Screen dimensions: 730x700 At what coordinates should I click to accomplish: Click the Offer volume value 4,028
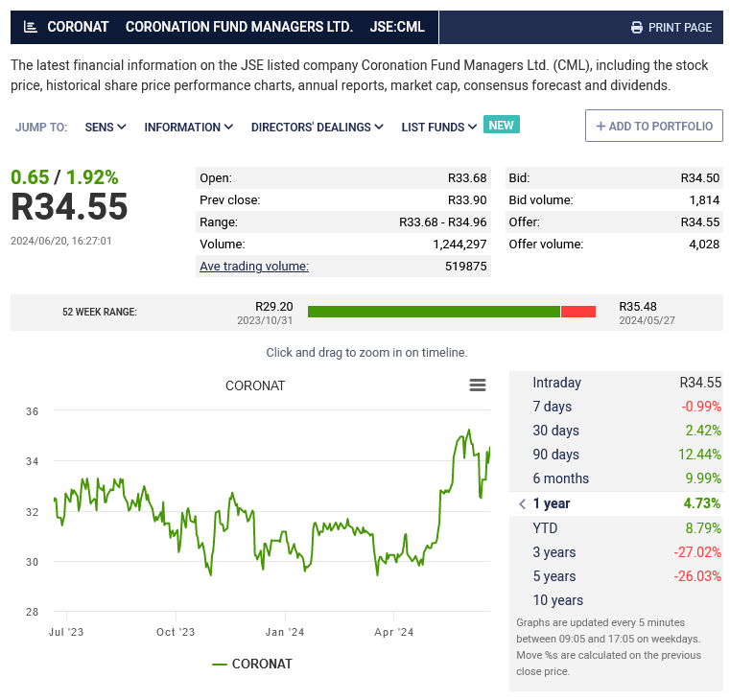pos(704,245)
